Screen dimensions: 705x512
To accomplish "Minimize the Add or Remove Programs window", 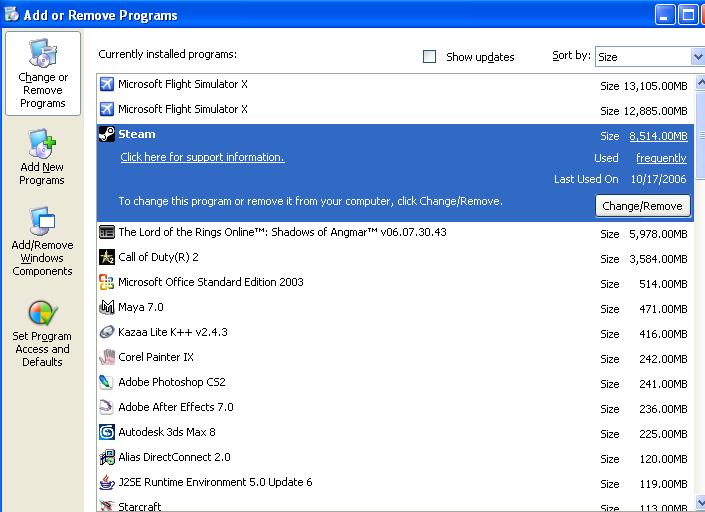I will click(x=665, y=14).
